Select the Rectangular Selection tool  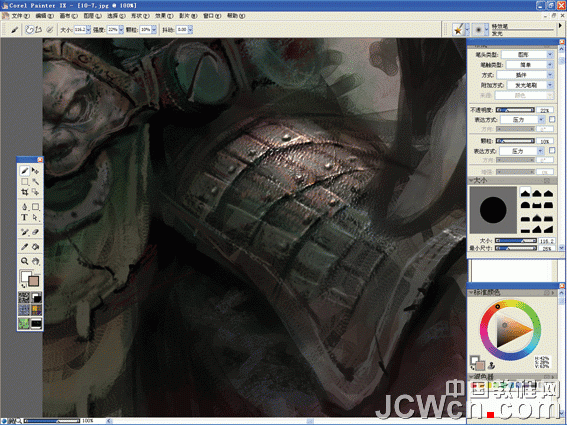(25, 181)
